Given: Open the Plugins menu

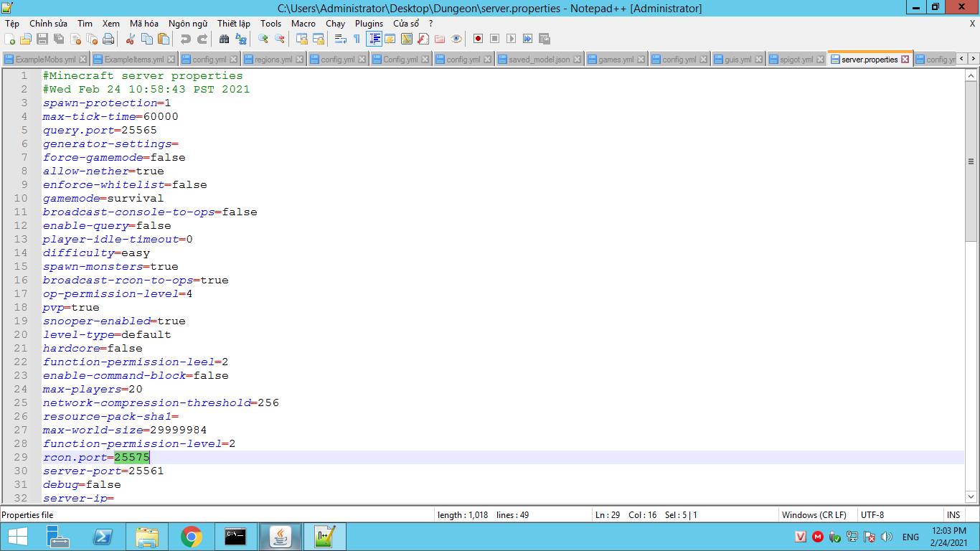Looking at the screenshot, I should (x=369, y=24).
